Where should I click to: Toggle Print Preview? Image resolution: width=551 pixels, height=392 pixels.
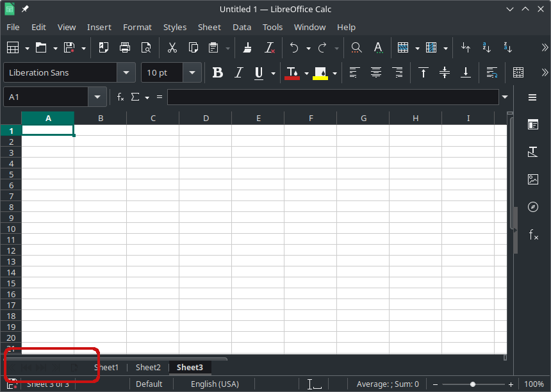tap(146, 47)
